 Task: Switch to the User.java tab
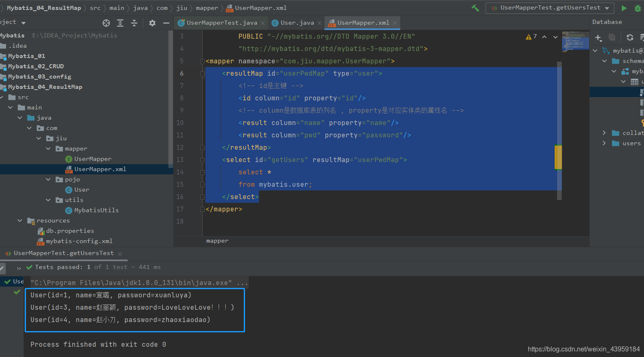pyautogui.click(x=297, y=23)
